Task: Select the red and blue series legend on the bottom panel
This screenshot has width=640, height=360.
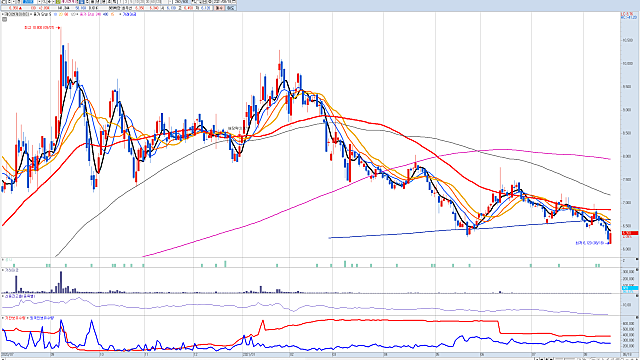Action: (x=28, y=318)
